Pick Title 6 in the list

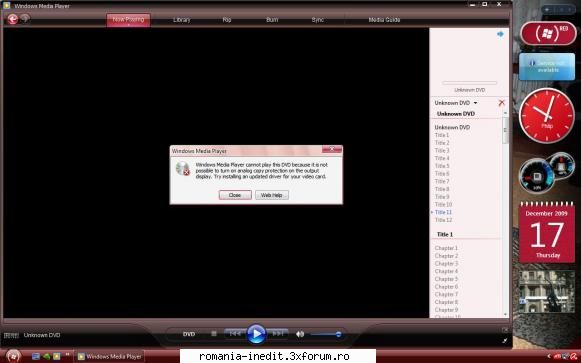(442, 174)
